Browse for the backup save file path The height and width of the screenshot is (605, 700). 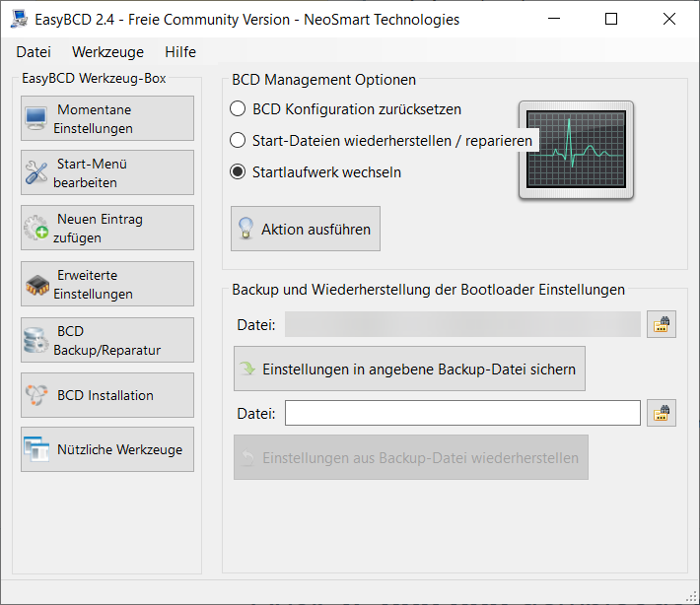662,324
